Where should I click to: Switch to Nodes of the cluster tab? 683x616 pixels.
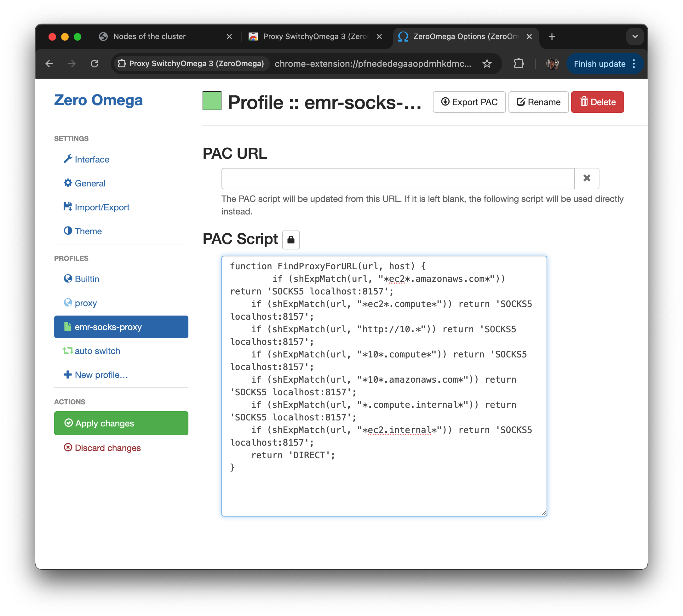(149, 37)
